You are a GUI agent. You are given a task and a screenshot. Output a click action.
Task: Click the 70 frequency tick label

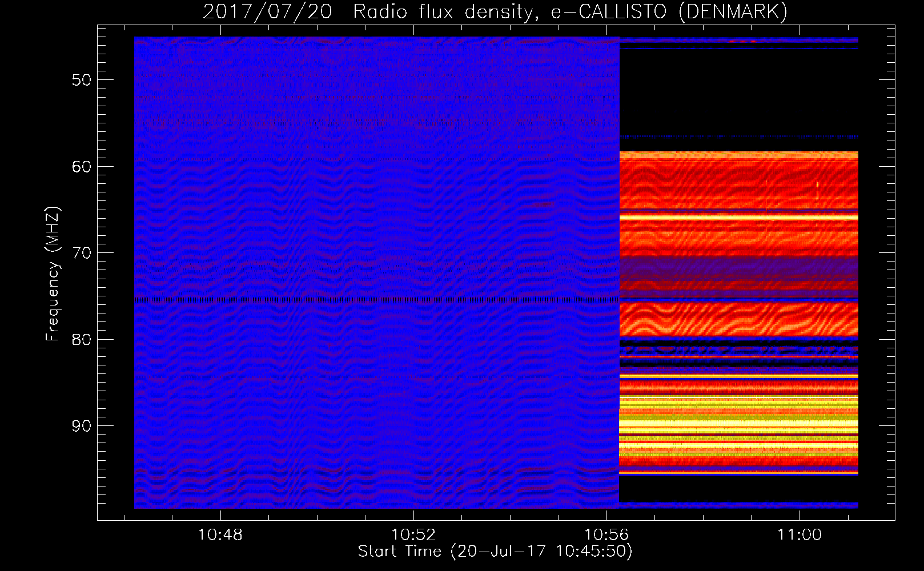[x=82, y=253]
